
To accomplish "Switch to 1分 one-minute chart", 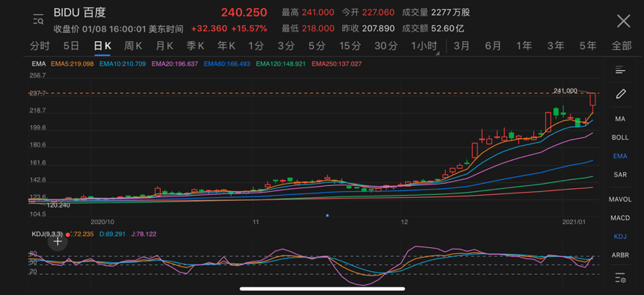I will (x=256, y=46).
